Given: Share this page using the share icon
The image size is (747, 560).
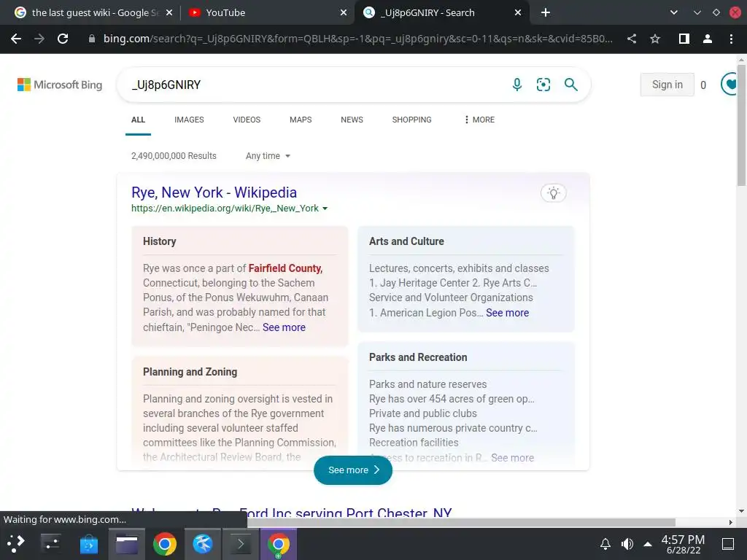Looking at the screenshot, I should click(x=632, y=39).
